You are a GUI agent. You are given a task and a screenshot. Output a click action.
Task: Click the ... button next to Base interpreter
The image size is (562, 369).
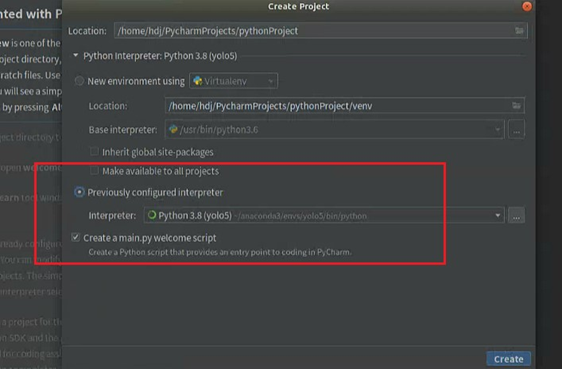pyautogui.click(x=516, y=129)
